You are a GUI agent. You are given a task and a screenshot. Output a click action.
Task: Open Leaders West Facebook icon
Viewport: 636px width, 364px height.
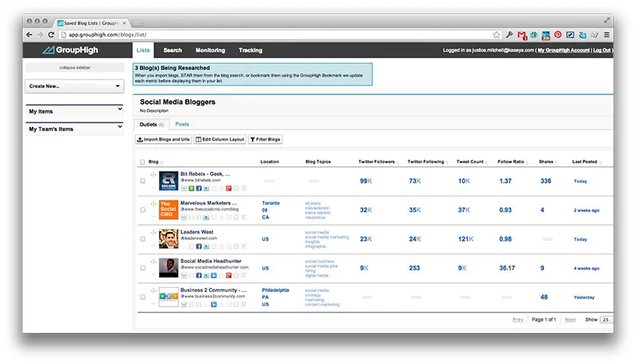[x=199, y=246]
